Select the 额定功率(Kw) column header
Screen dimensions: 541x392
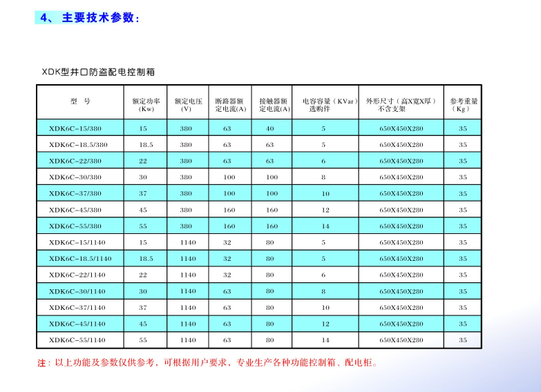(x=146, y=104)
